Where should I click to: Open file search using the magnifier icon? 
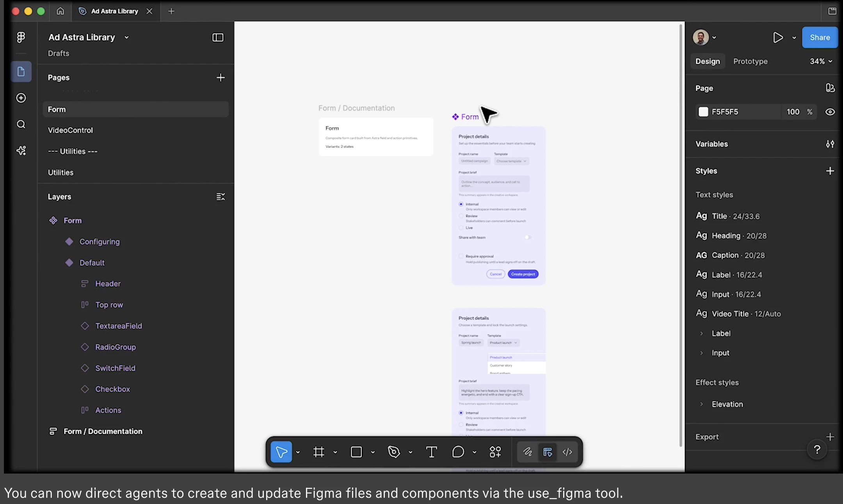tap(21, 124)
